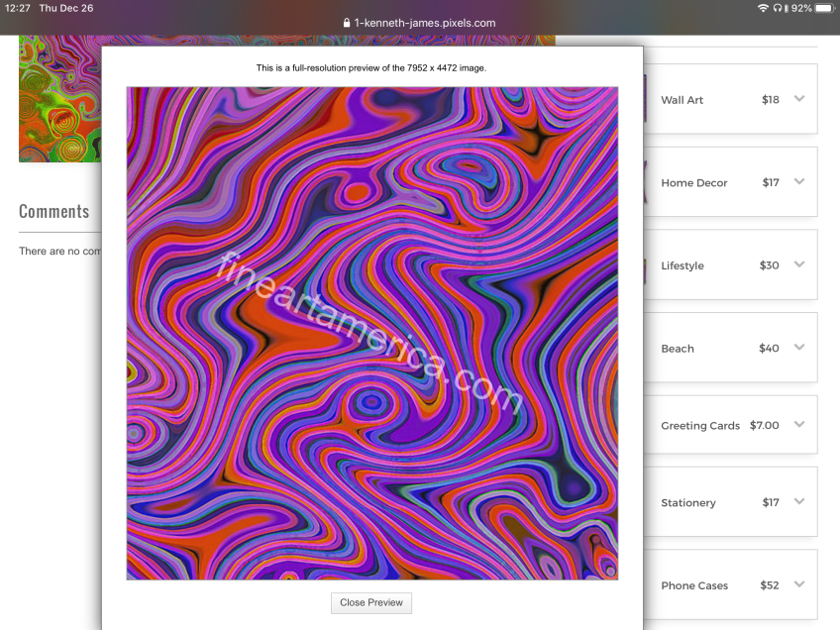Click the Close Preview button
840x630 pixels.
tap(371, 602)
